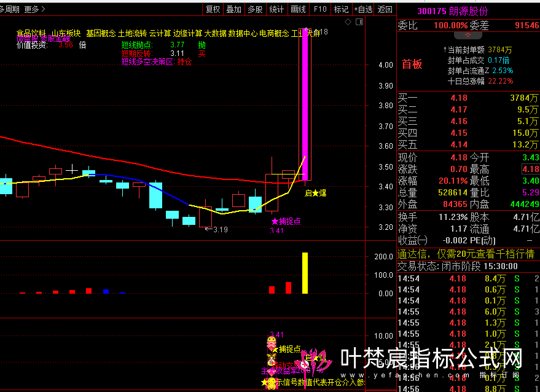Screen dimensions: 540x392
Task: Toggle the side panel layout icon
Action: click(359, 22)
